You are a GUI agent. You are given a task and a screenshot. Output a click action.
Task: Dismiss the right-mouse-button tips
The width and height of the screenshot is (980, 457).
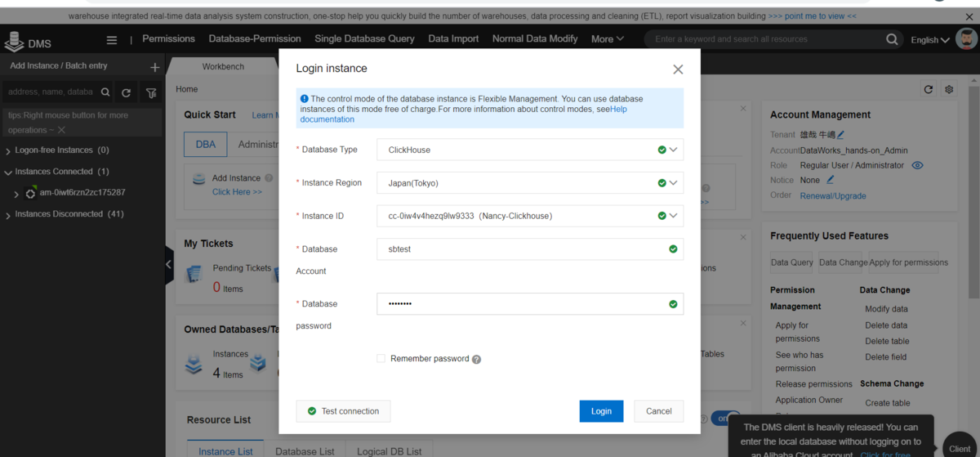click(61, 130)
